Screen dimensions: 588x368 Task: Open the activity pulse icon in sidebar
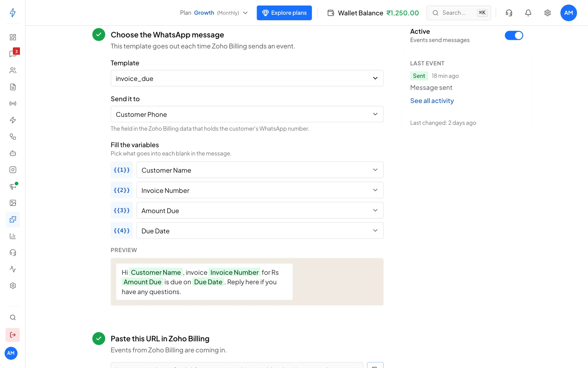coord(13,269)
